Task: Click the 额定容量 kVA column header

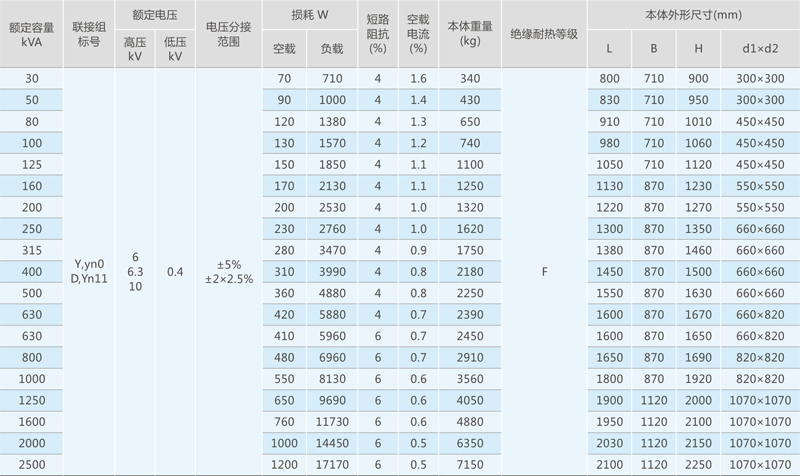Action: [32, 34]
